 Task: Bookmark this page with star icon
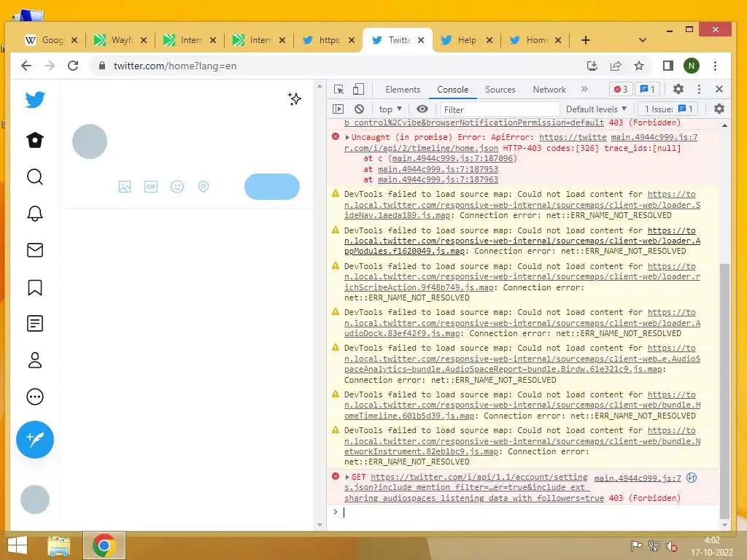pos(639,66)
